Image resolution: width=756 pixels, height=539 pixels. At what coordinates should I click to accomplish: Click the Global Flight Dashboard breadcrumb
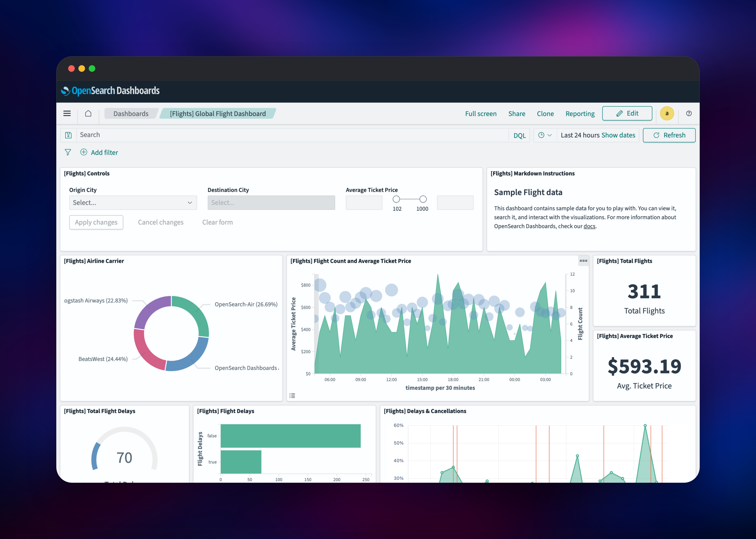point(218,114)
